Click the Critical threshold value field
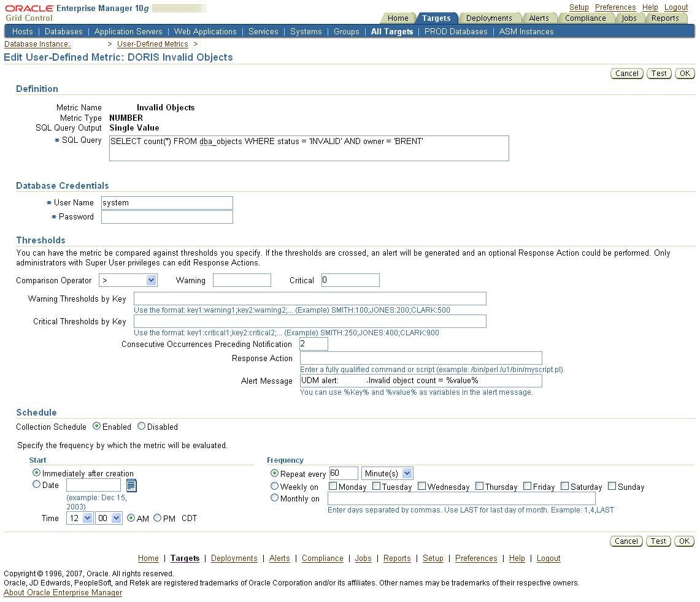 coord(350,280)
